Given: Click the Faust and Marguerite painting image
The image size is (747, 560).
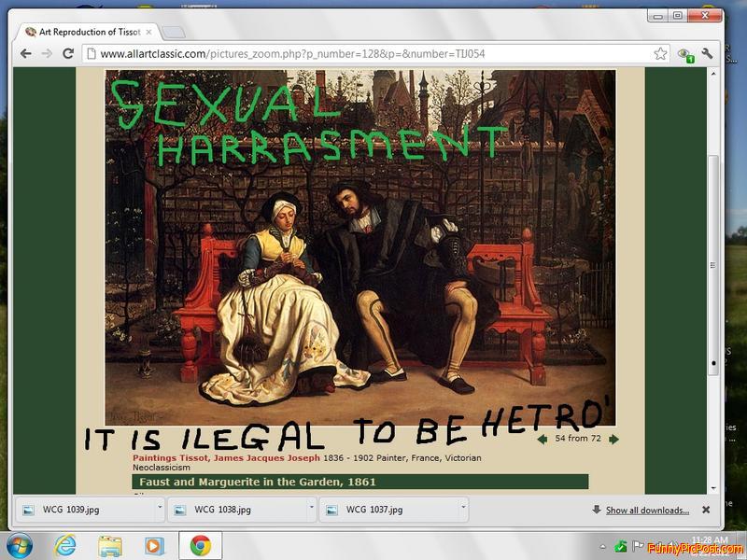Looking at the screenshot, I should point(360,247).
